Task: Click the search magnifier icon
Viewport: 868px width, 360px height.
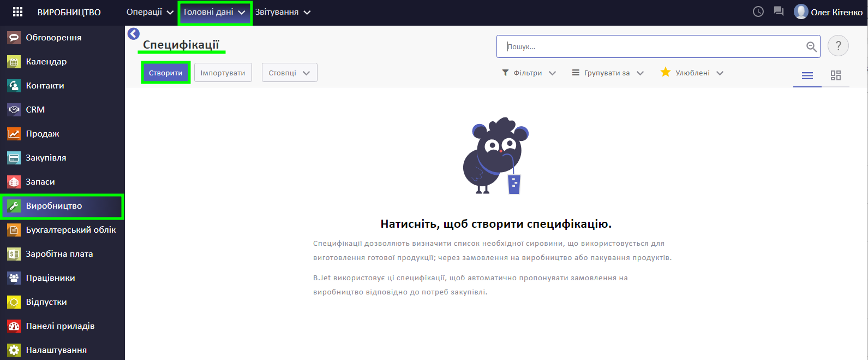Action: click(x=811, y=47)
